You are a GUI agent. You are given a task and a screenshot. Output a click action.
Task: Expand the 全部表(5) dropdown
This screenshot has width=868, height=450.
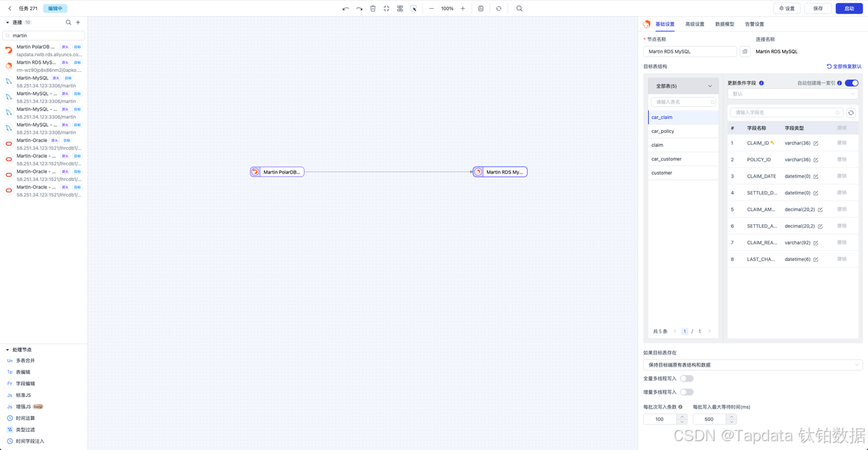click(x=684, y=86)
